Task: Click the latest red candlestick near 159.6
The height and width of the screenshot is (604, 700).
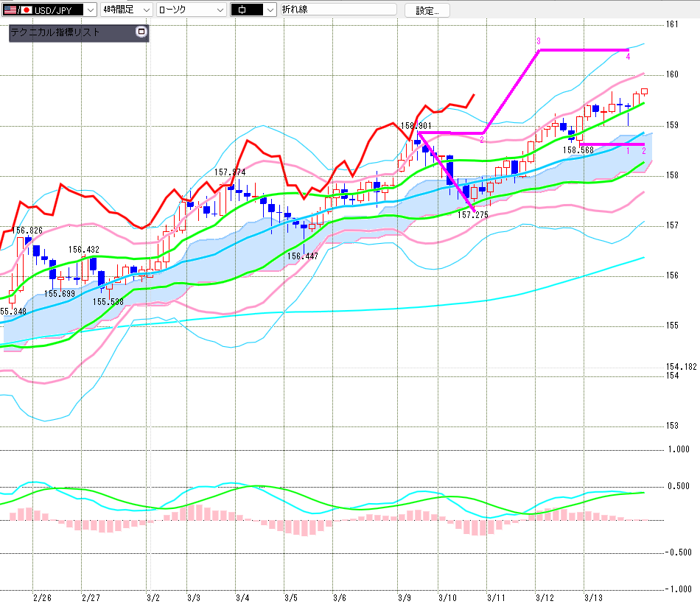Action: pyautogui.click(x=644, y=91)
